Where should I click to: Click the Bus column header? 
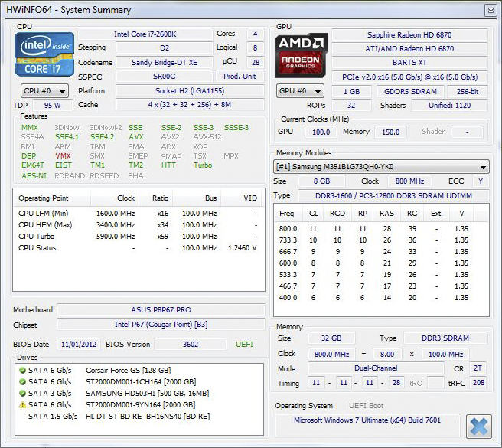tap(197, 198)
